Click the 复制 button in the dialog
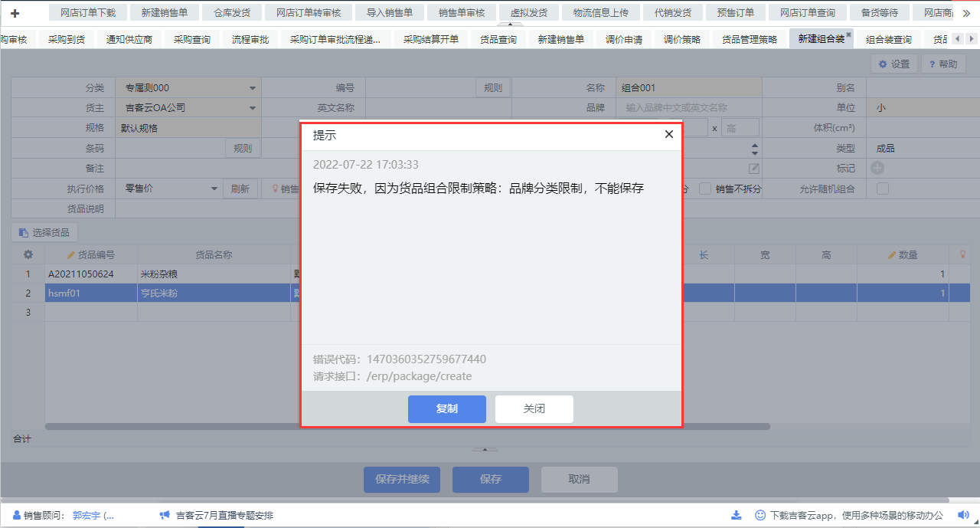The image size is (980, 528). tap(446, 408)
